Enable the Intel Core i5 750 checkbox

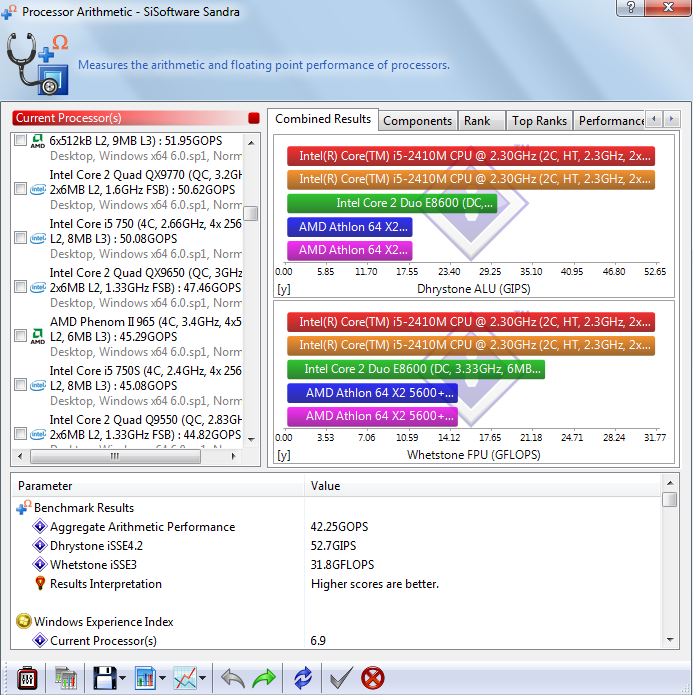[x=20, y=238]
